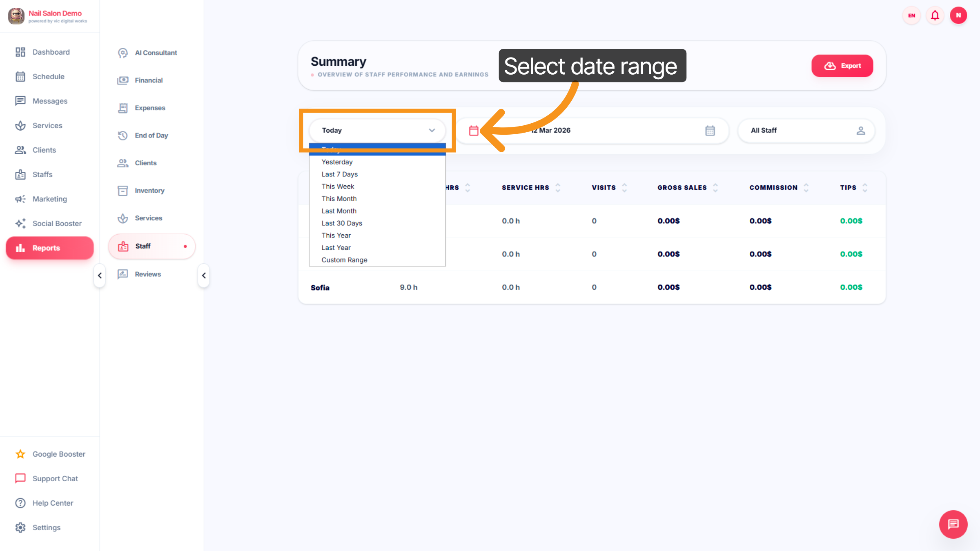Sort the Commission column ascending
The width and height of the screenshot is (980, 551).
(x=806, y=185)
